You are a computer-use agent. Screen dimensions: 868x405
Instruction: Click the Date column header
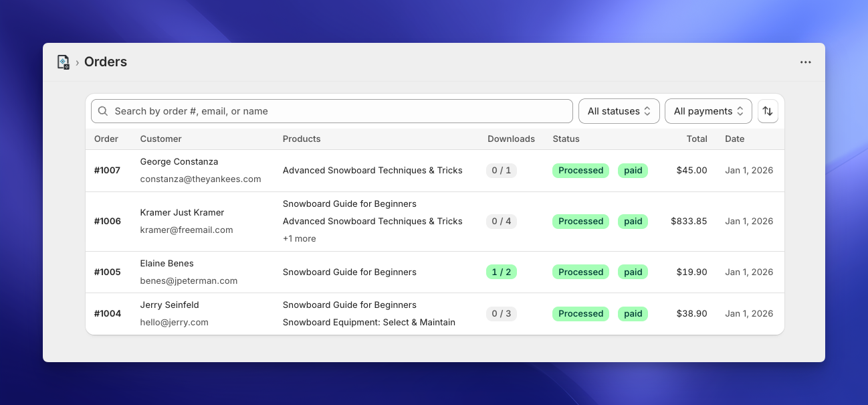734,139
